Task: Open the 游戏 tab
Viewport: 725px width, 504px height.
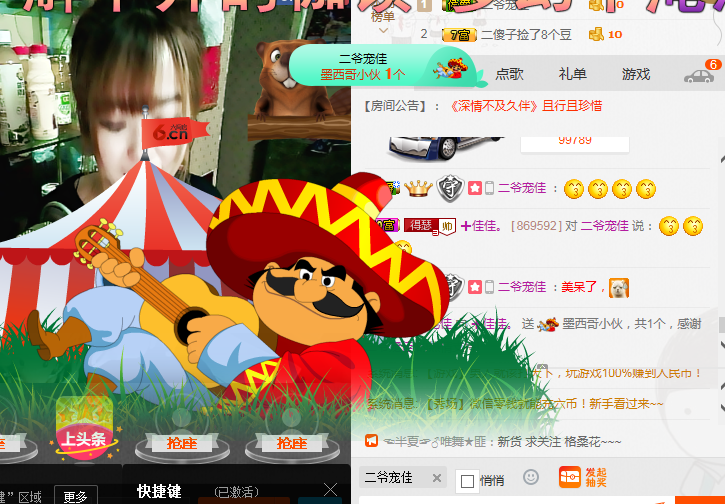Action: point(636,74)
